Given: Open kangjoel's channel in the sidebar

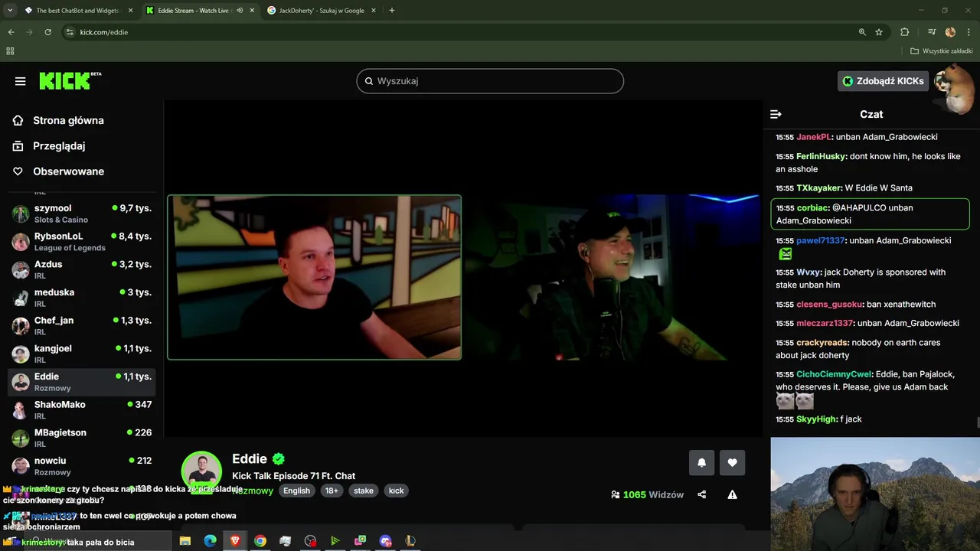Looking at the screenshot, I should pos(82,354).
